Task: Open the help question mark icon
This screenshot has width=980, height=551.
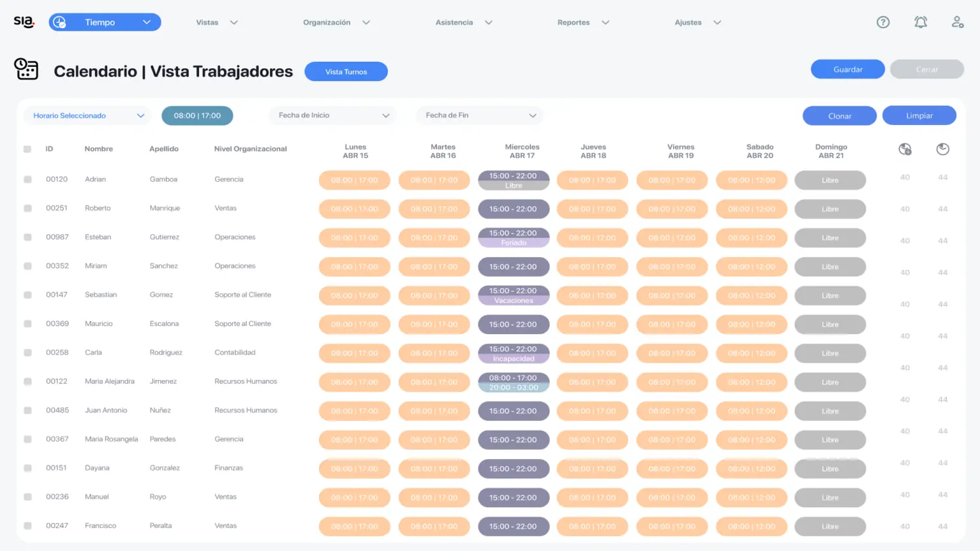Action: point(883,22)
